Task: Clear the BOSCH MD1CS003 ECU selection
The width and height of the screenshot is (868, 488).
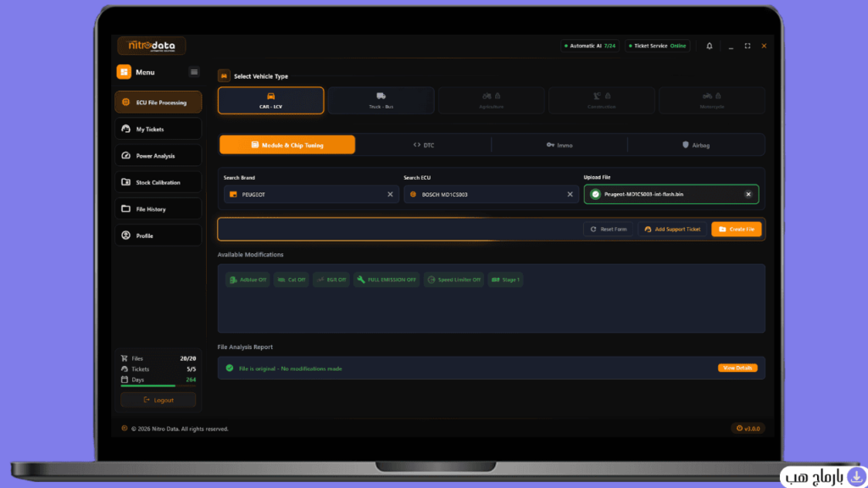Action: (570, 194)
